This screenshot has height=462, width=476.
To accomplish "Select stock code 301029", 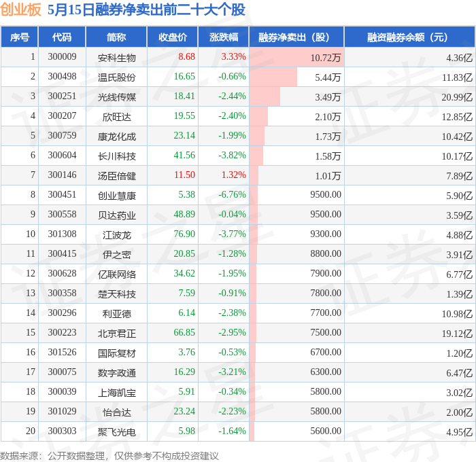I will [x=62, y=412].
